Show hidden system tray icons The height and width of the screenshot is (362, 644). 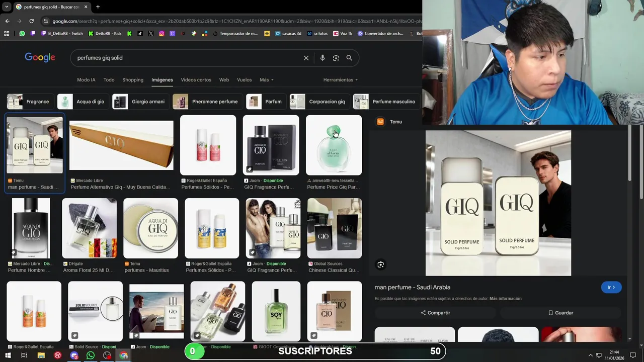click(x=591, y=355)
